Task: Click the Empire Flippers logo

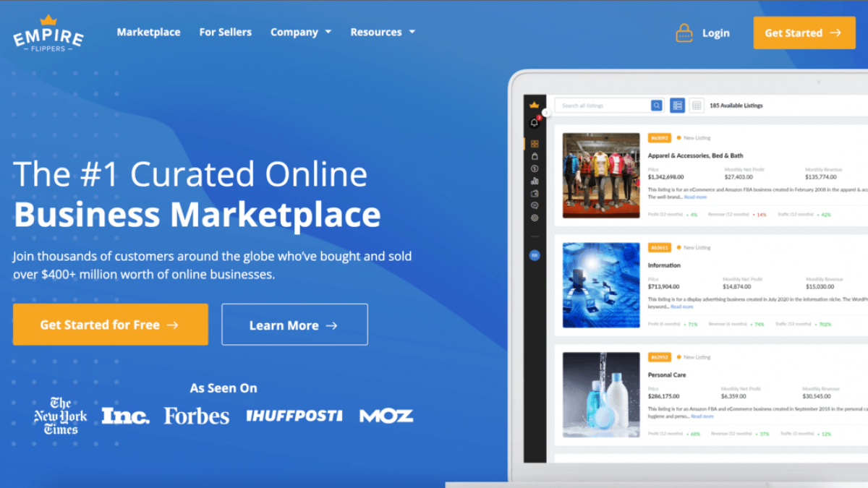Action: [x=48, y=33]
